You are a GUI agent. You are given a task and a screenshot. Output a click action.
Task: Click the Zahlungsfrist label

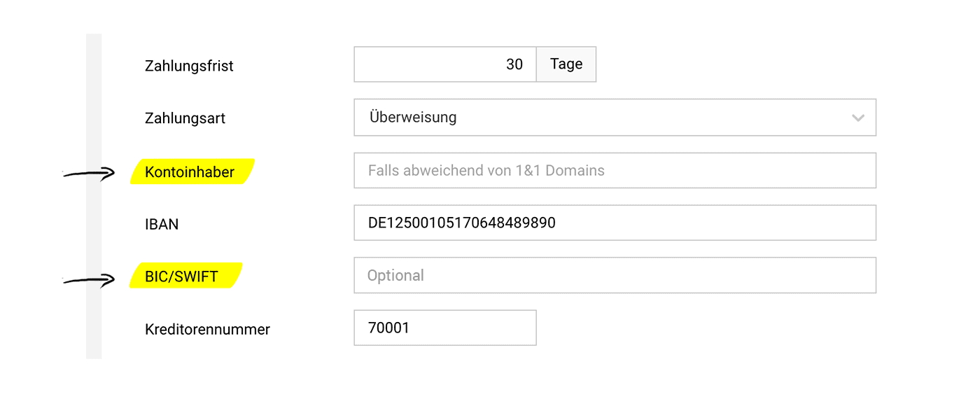pos(189,66)
